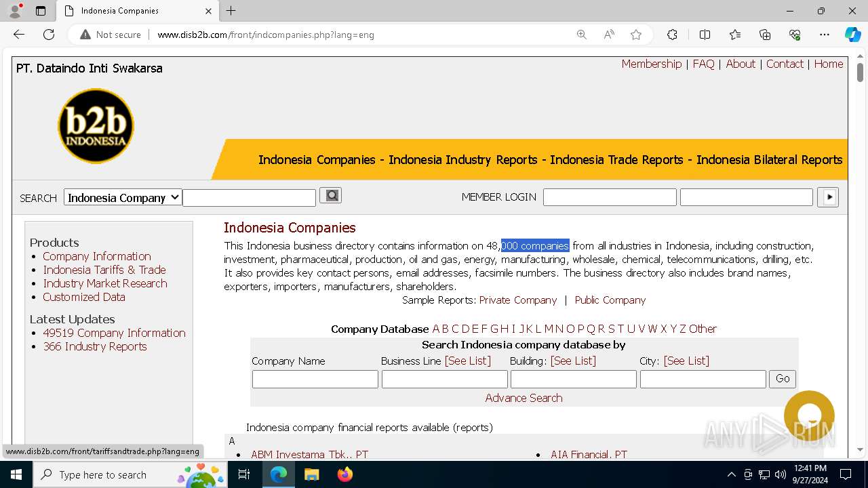Click the profile avatar icon

[15, 11]
